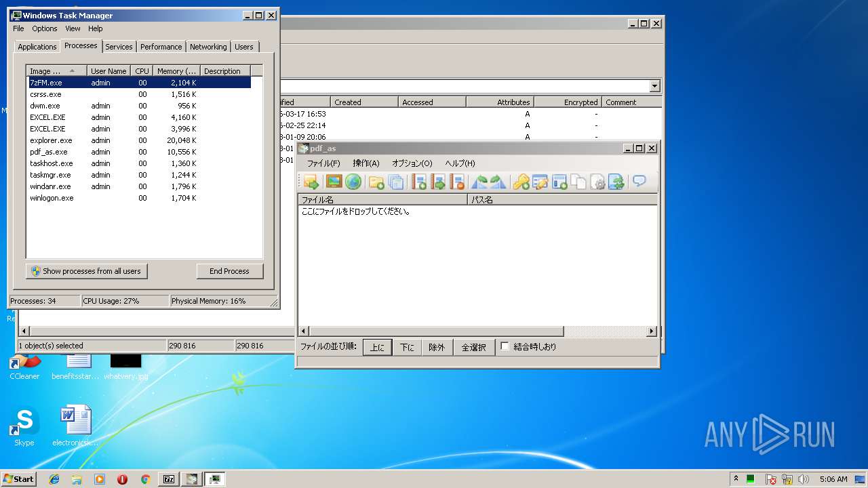
Task: Click Show processes from all users
Action: click(x=86, y=271)
